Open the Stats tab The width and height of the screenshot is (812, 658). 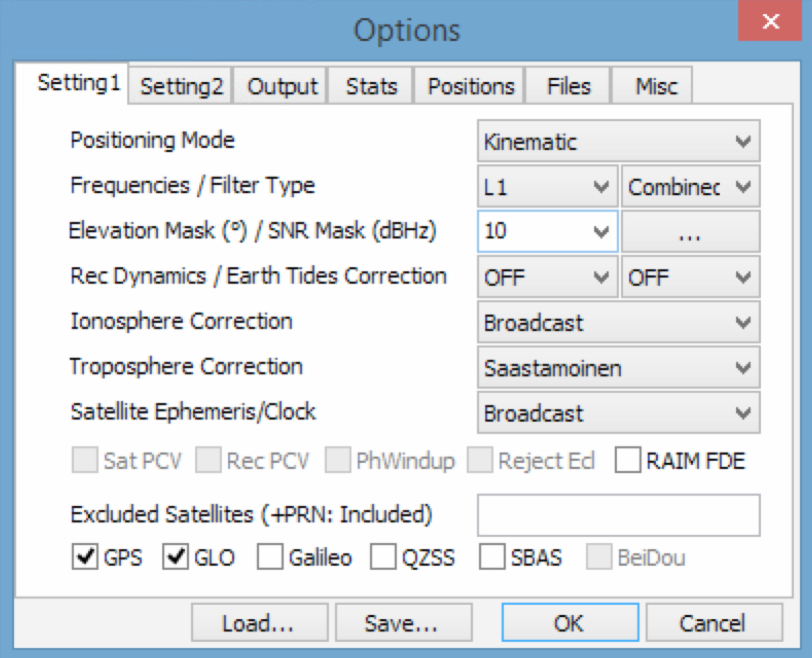point(371,86)
